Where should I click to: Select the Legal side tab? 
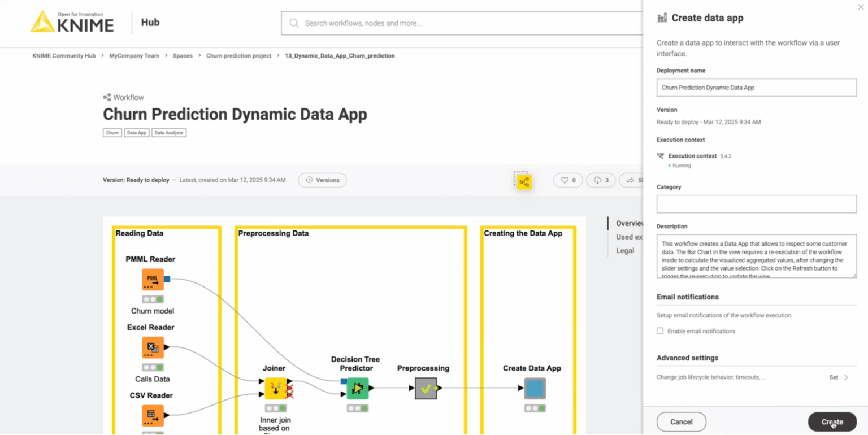[625, 251]
